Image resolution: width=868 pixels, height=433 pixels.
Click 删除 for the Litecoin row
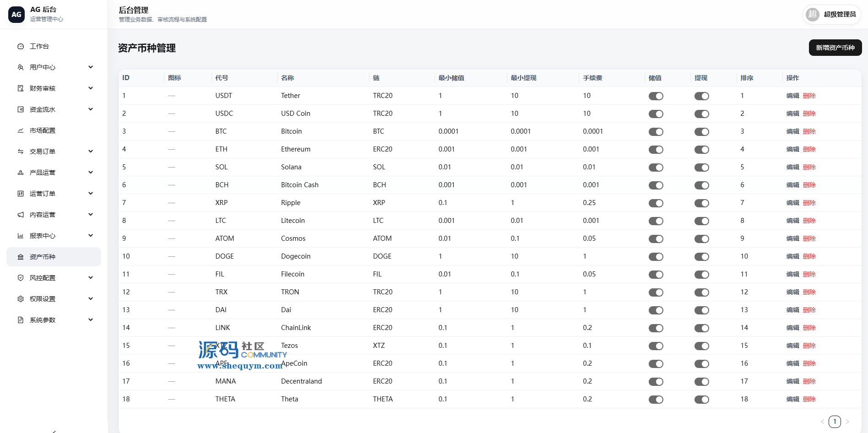click(x=809, y=221)
